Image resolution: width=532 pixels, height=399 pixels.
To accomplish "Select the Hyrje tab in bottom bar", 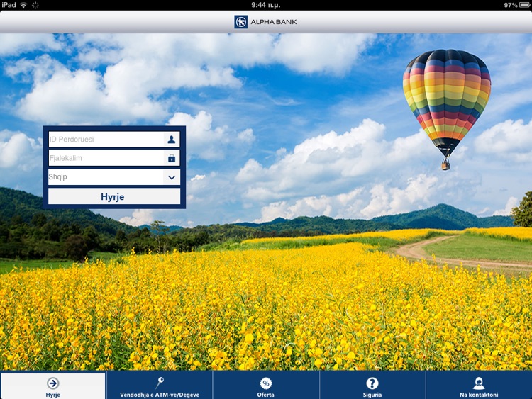I will click(53, 386).
